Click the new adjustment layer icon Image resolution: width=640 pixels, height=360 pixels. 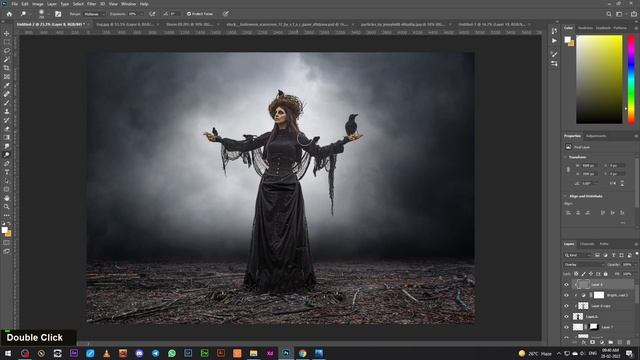click(601, 342)
